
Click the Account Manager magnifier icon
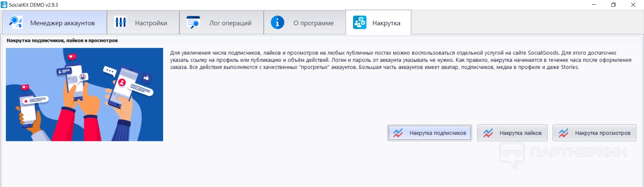pyautogui.click(x=15, y=22)
